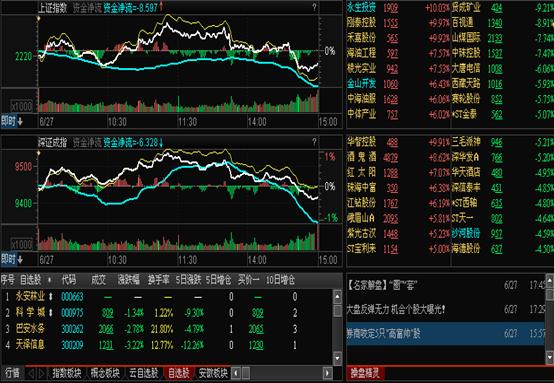
Task: Switch to the red 自选股 tab
Action: pyautogui.click(x=179, y=373)
